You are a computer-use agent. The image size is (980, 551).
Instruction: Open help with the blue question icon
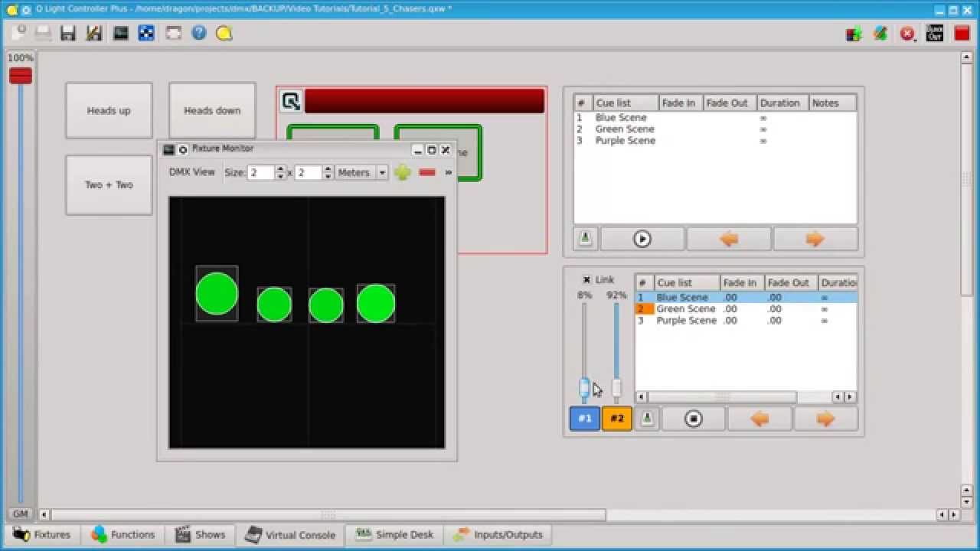(199, 33)
